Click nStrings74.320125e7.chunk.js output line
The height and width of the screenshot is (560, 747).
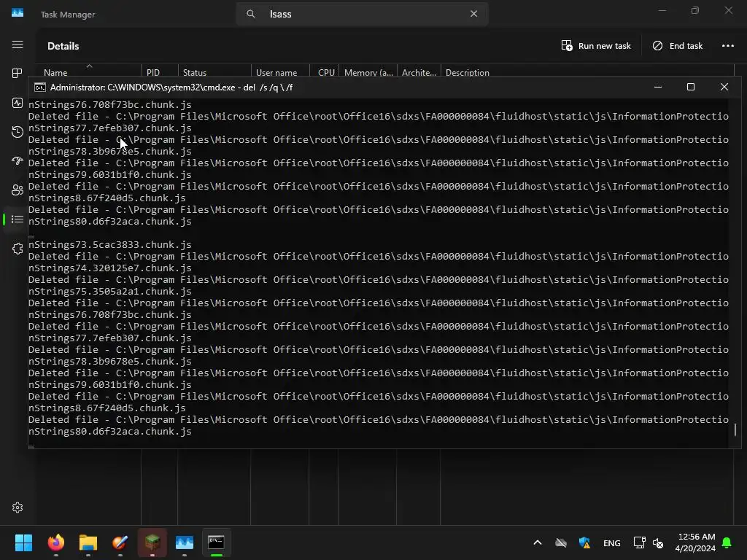coord(110,268)
